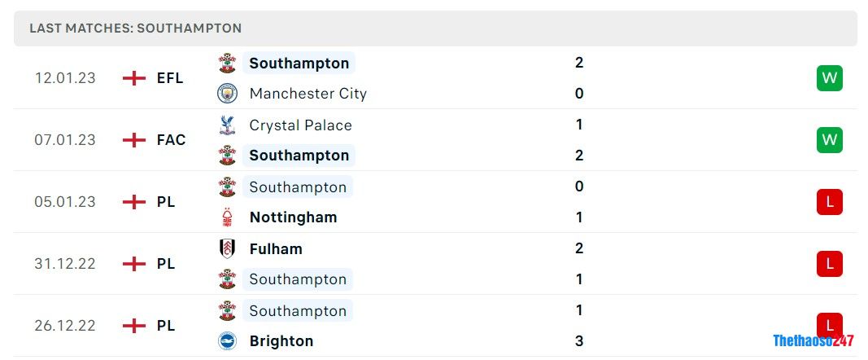Select the 07.01.23 match date
Image resolution: width=868 pixels, height=360 pixels.
pyautogui.click(x=65, y=140)
